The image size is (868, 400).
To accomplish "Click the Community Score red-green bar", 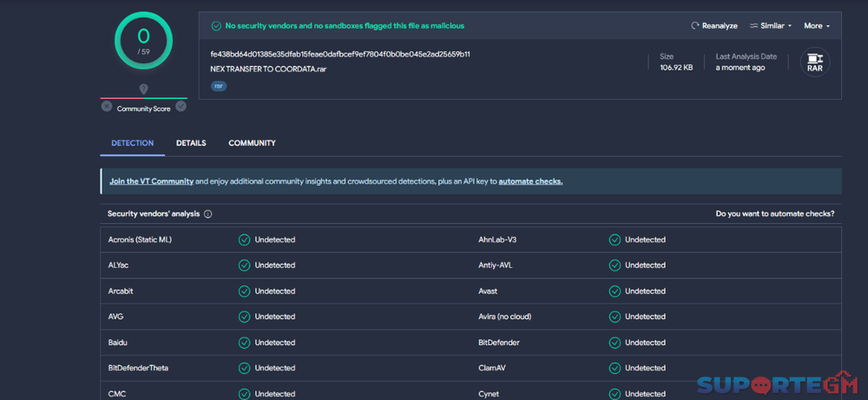I will (x=143, y=98).
